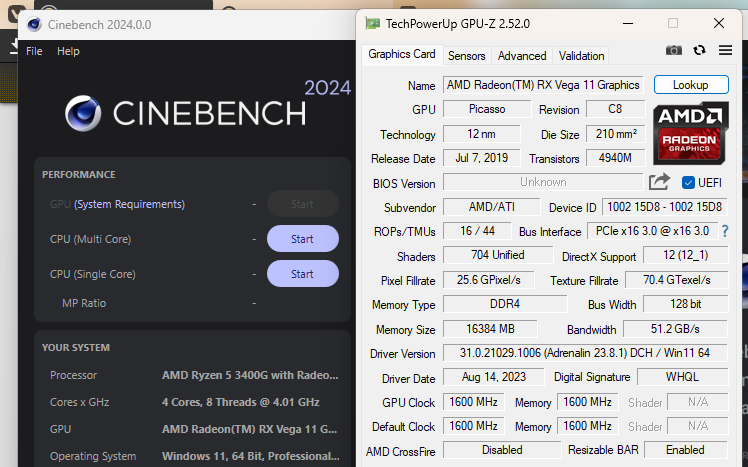This screenshot has width=748, height=467.
Task: Click the ROPs/TMUs 16 / 44 value
Action: click(x=477, y=231)
